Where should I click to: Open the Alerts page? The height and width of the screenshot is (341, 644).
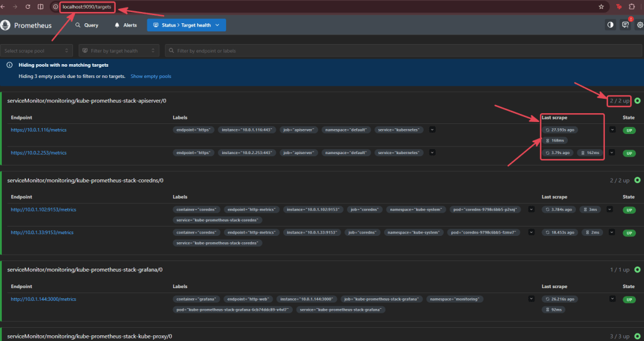pos(126,25)
